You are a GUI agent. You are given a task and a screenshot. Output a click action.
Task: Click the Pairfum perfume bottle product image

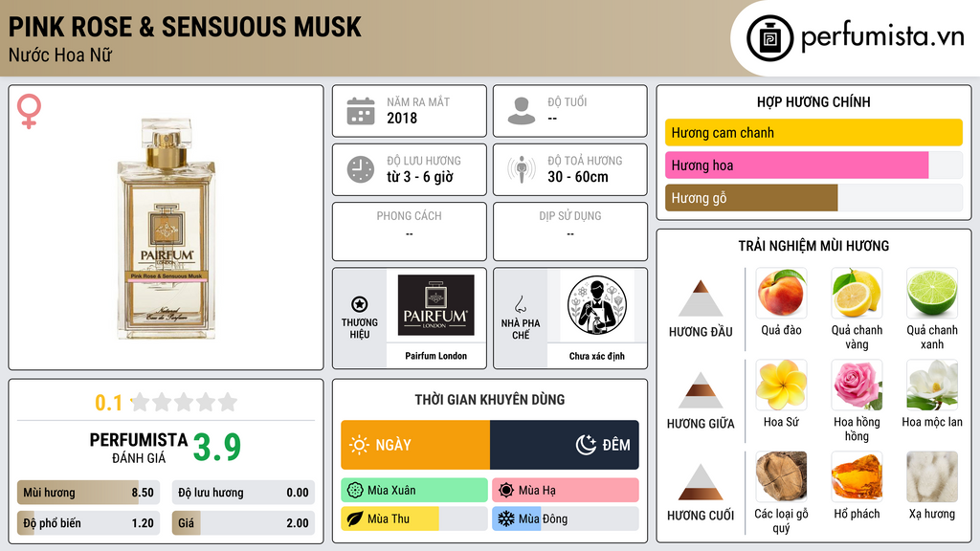tap(167, 229)
